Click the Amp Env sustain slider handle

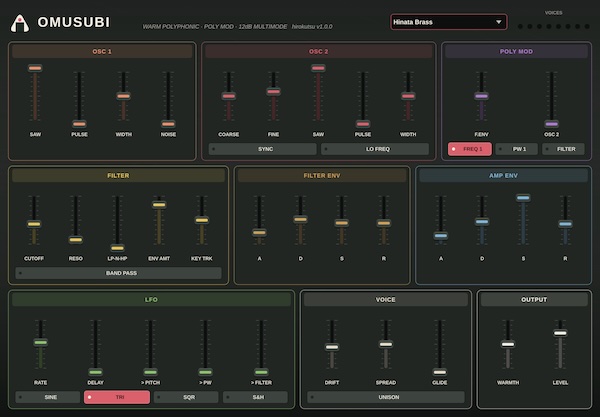click(x=523, y=198)
